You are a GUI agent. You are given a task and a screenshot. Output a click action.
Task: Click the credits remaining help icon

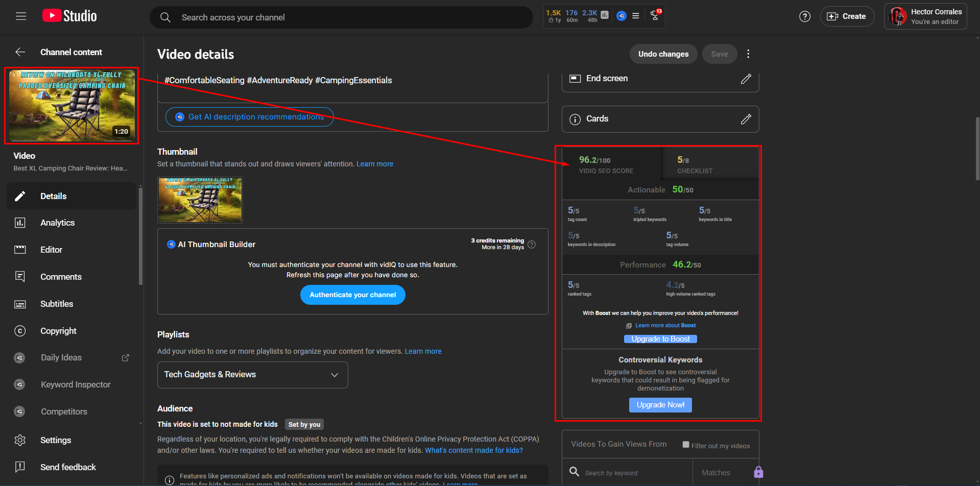click(x=532, y=245)
